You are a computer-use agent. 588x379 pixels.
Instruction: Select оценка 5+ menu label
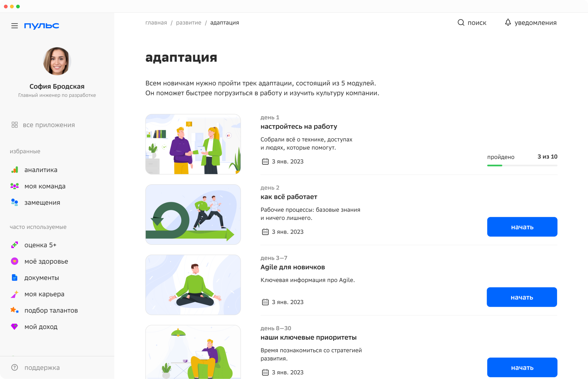41,245
